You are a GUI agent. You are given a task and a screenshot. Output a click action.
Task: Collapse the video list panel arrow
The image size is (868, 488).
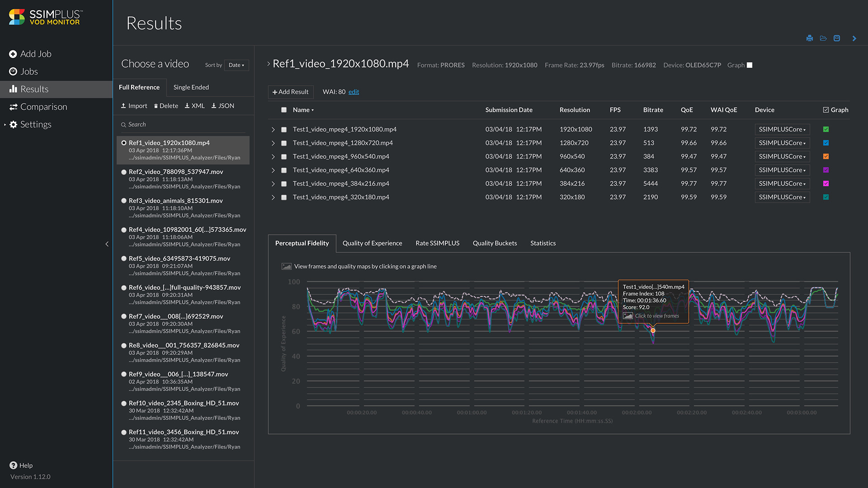click(107, 244)
